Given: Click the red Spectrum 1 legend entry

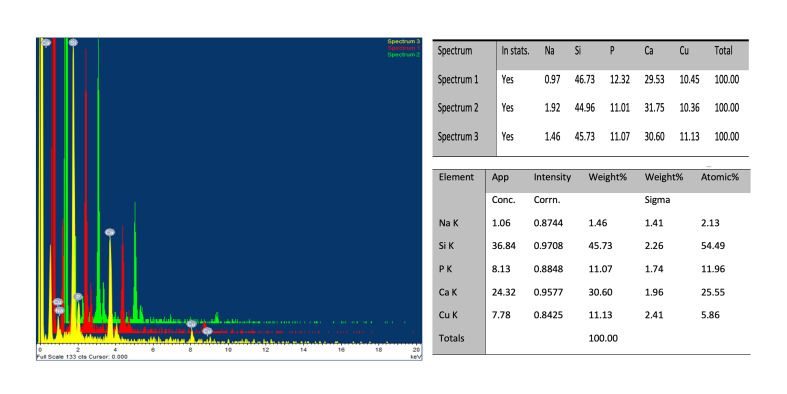Looking at the screenshot, I should [404, 48].
